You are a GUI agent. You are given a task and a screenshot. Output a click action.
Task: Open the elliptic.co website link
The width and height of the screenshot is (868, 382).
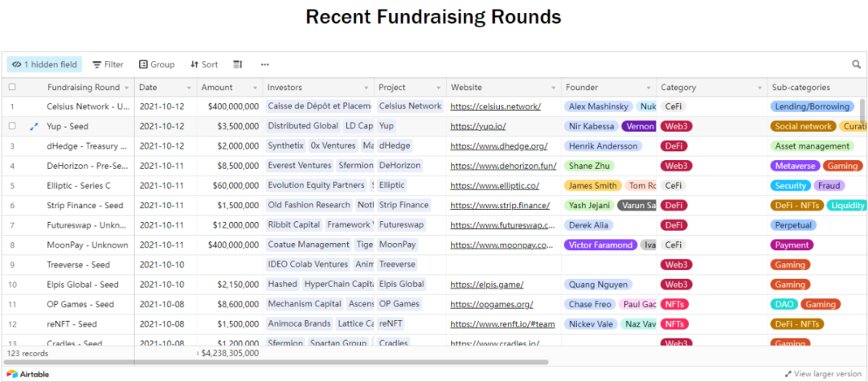pos(494,186)
